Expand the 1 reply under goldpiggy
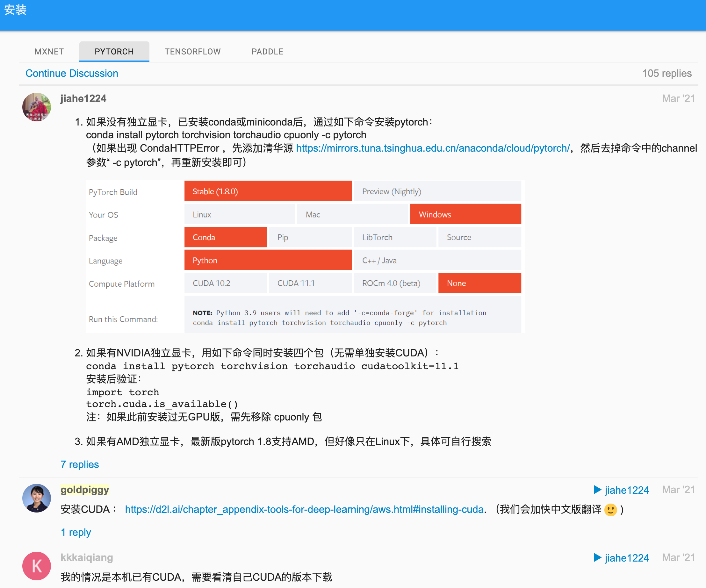Viewport: 706px width, 588px height. [x=76, y=532]
